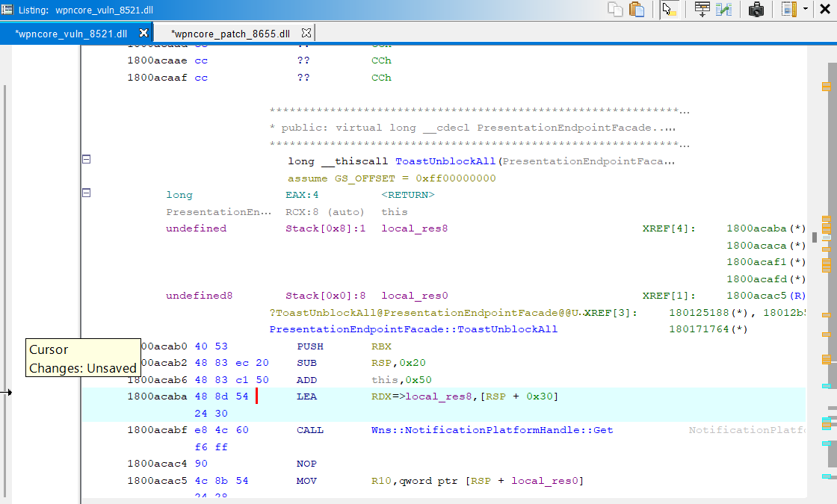
Task: Click the LEA mnemonic
Action: (306, 396)
